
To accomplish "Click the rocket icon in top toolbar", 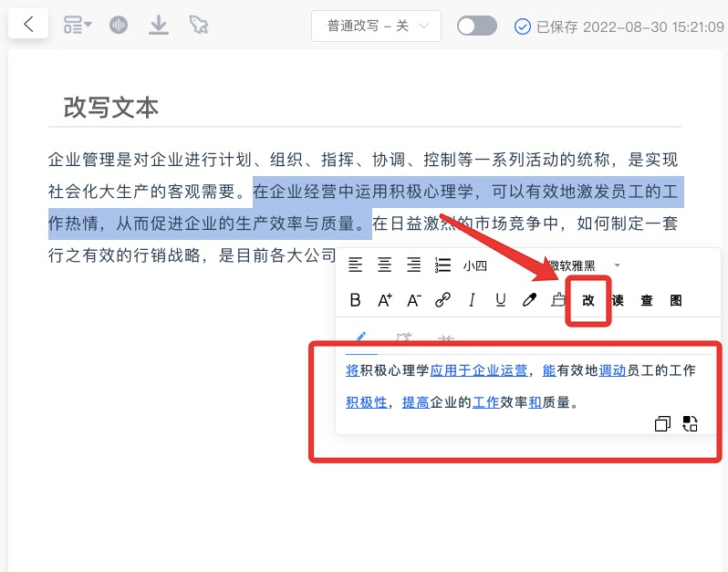I will point(199,25).
